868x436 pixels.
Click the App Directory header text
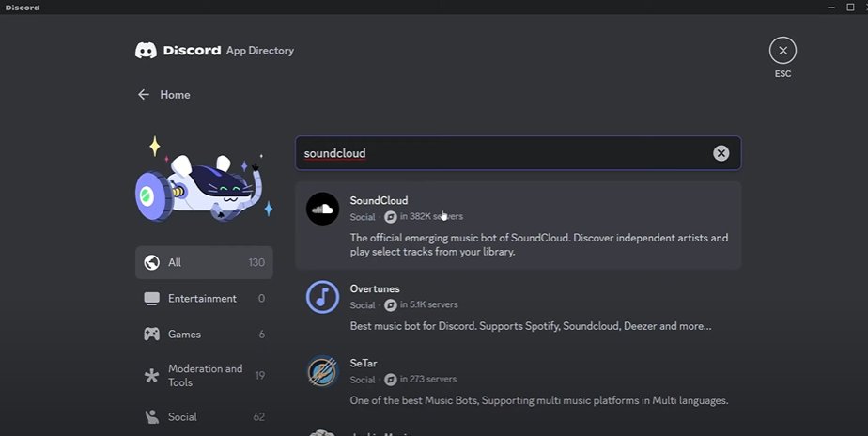click(260, 51)
